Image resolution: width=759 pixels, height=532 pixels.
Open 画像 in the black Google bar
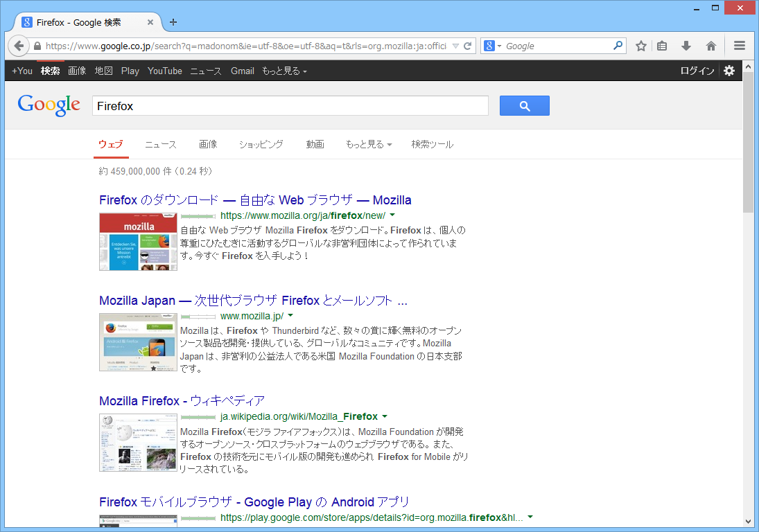pyautogui.click(x=77, y=71)
